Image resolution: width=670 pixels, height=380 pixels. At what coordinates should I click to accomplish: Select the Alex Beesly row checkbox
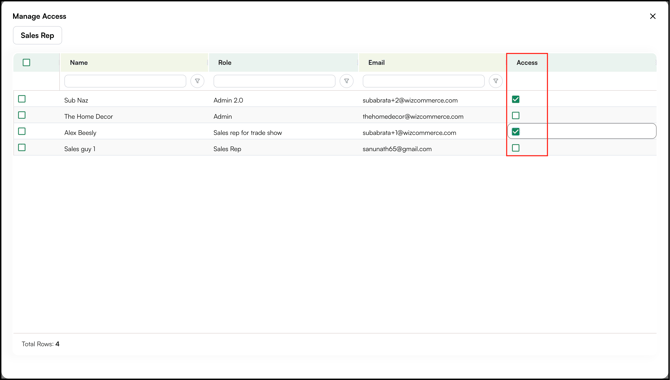point(22,132)
